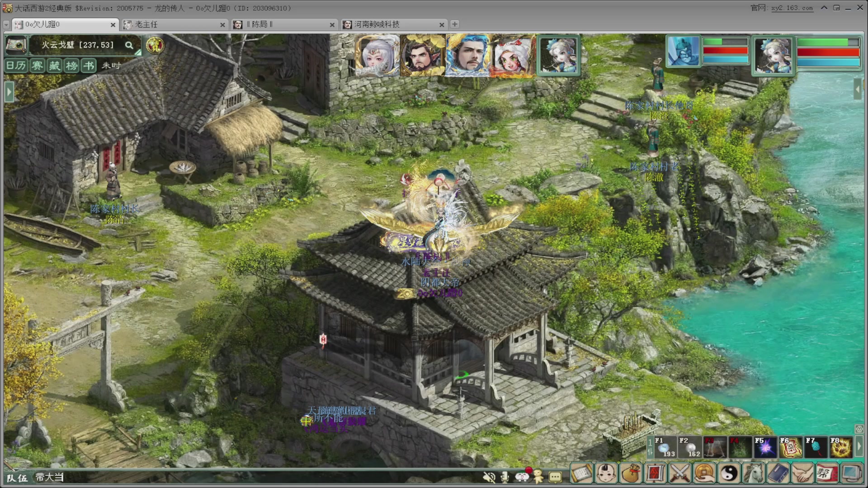Use the F7 blue charm slot
This screenshot has height=488, width=868.
pyautogui.click(x=816, y=447)
